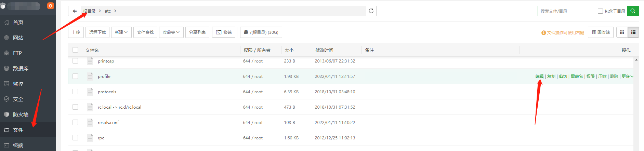The width and height of the screenshot is (644, 151).
Task: Open the 更多 (More) menu for profile
Action: (627, 77)
